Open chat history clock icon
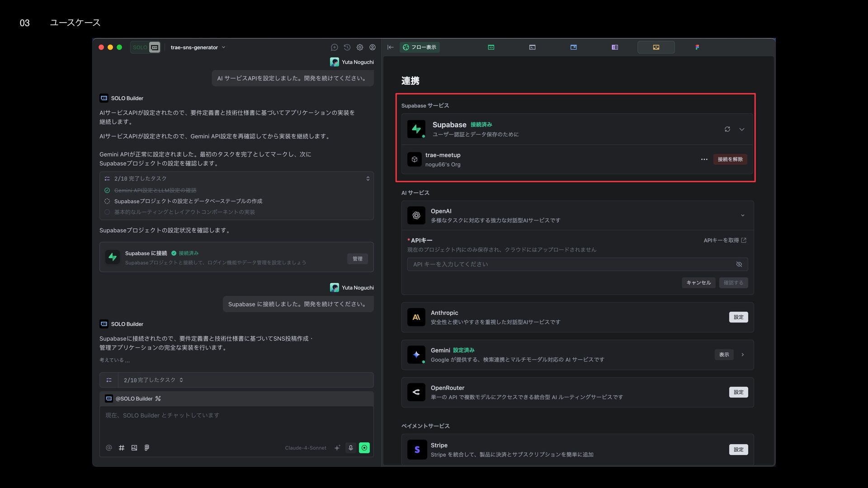This screenshot has height=488, width=868. pyautogui.click(x=347, y=47)
